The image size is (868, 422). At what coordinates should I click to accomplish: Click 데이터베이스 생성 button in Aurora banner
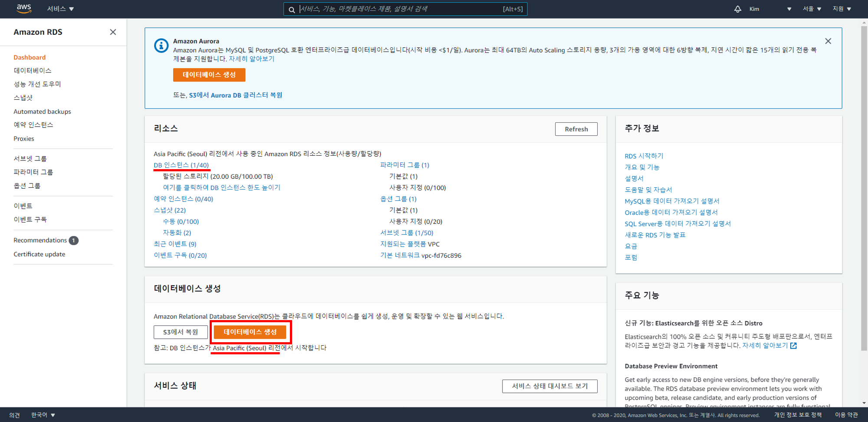click(209, 75)
